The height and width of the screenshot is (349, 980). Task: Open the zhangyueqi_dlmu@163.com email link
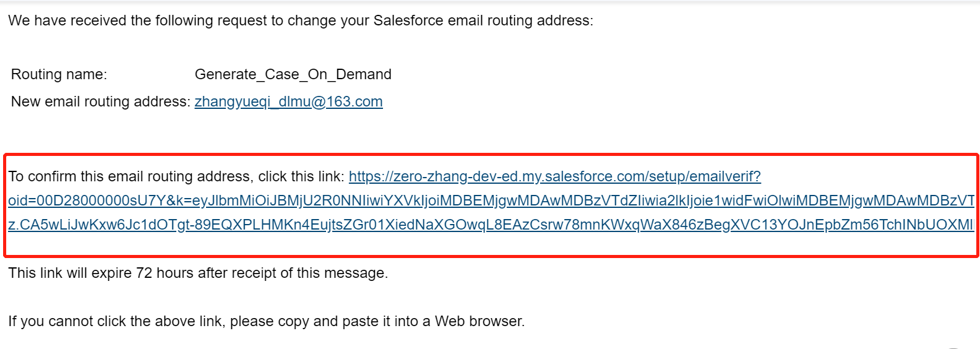[288, 101]
